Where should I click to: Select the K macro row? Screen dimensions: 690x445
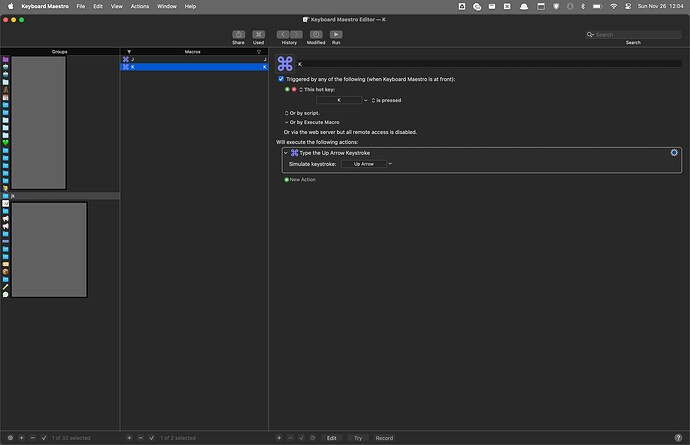(194, 67)
